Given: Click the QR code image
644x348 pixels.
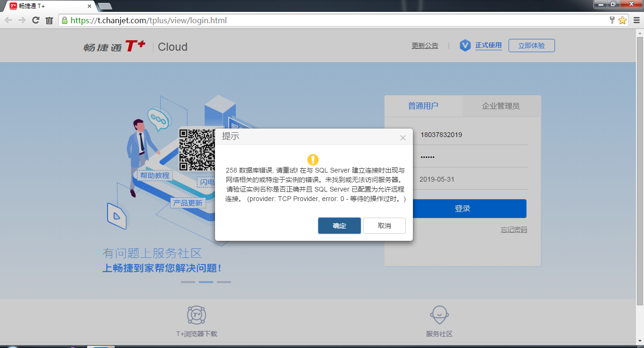Looking at the screenshot, I should pyautogui.click(x=197, y=149).
